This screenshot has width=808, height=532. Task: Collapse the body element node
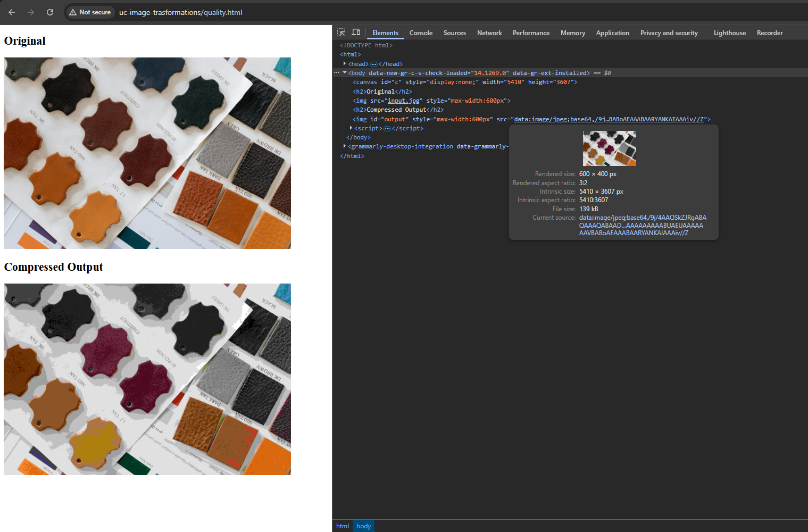click(344, 73)
